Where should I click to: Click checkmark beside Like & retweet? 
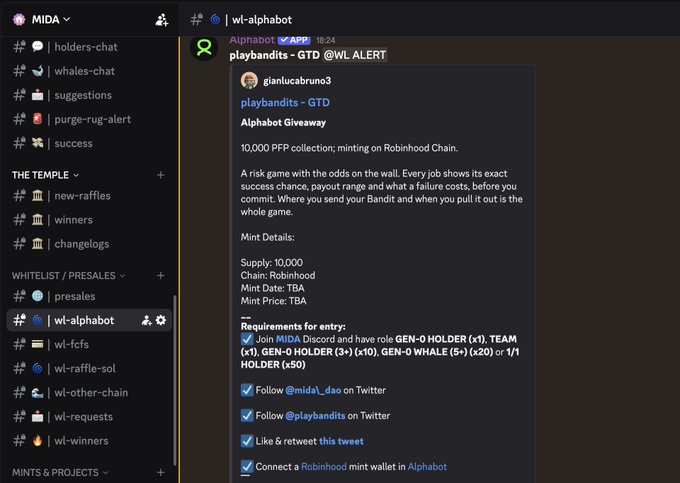tap(247, 441)
